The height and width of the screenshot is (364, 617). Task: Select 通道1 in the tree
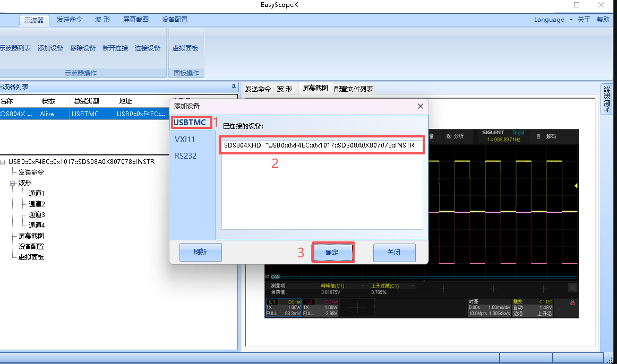pos(37,193)
